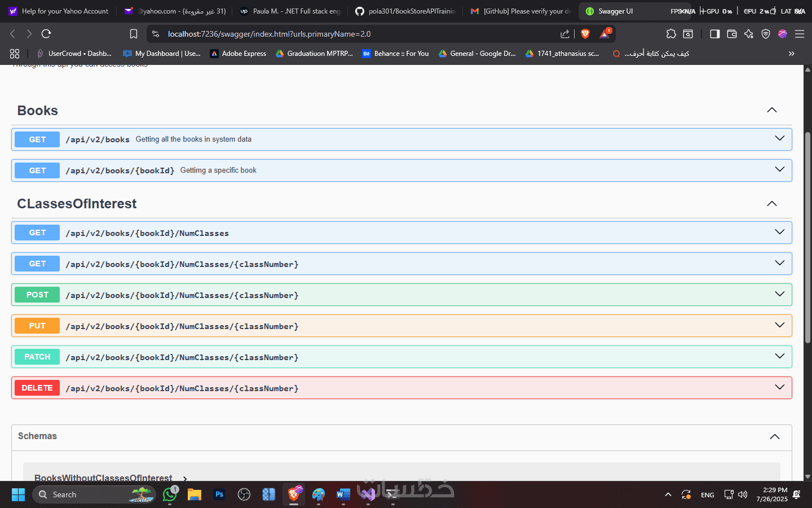812x508 pixels.
Task: Open WhatsApp from the taskbar
Action: click(170, 494)
